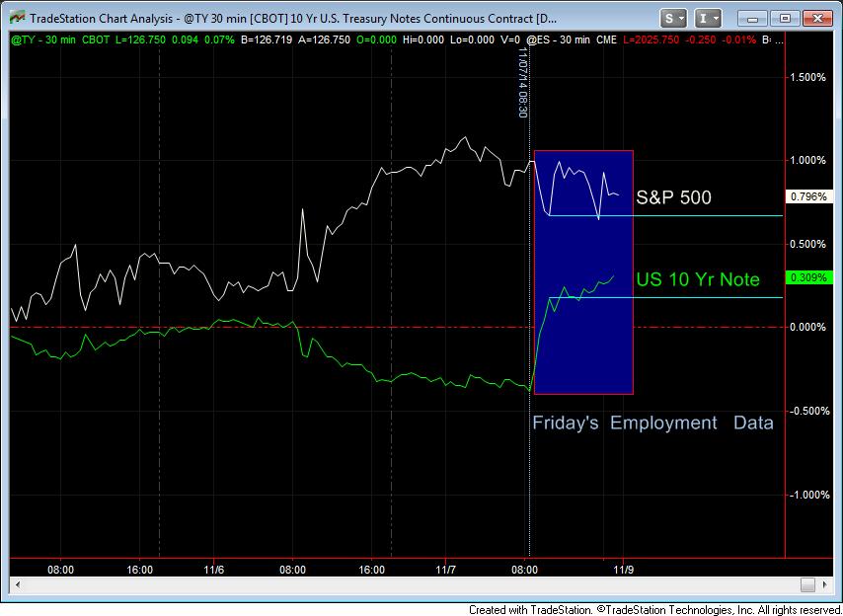Click the 'Created with TradeStation' copyright footer
843x616 pixels.
[x=654, y=609]
